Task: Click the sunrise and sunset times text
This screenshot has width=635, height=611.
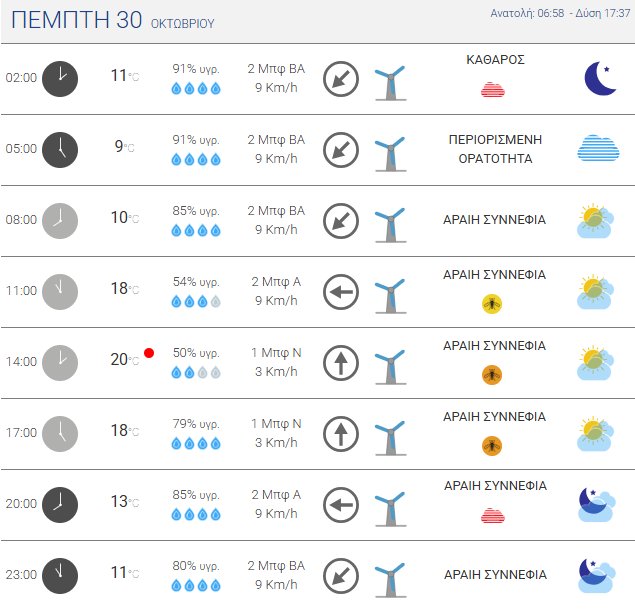Action: (560, 14)
